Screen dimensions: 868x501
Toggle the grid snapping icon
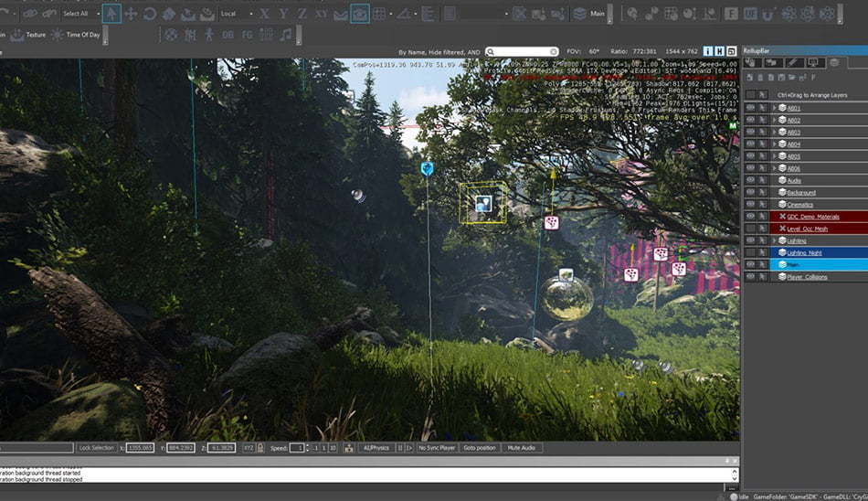(379, 14)
